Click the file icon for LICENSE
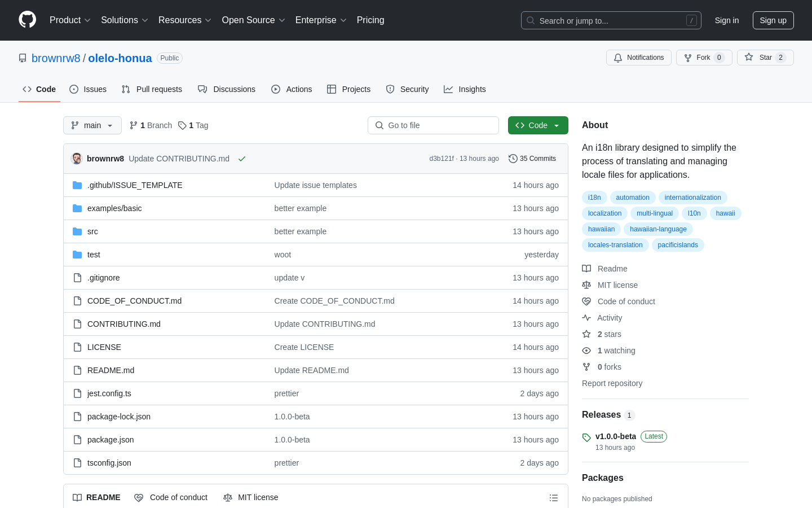812x508 pixels. pos(77,347)
